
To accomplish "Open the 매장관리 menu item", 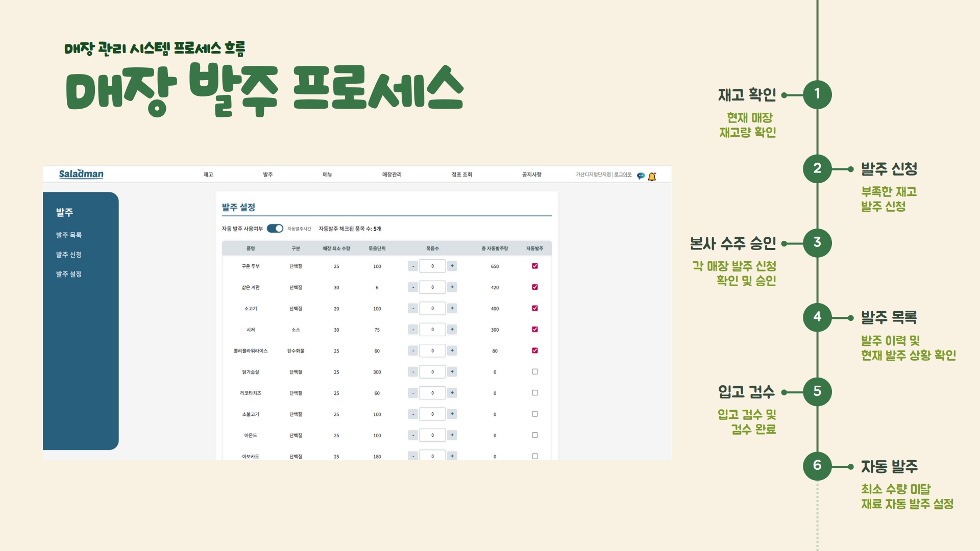I will tap(391, 174).
